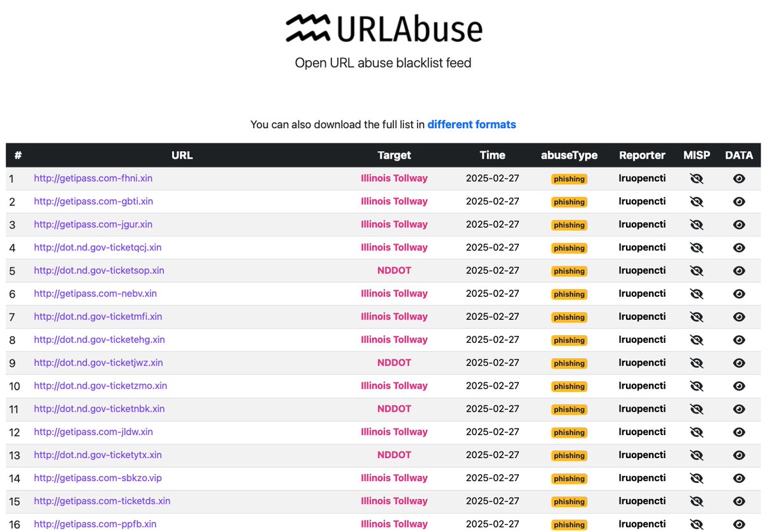Open the dot.nd.gov-ticketqcj.xin URL link
Viewport: 765px width, 532px height.
coord(98,247)
